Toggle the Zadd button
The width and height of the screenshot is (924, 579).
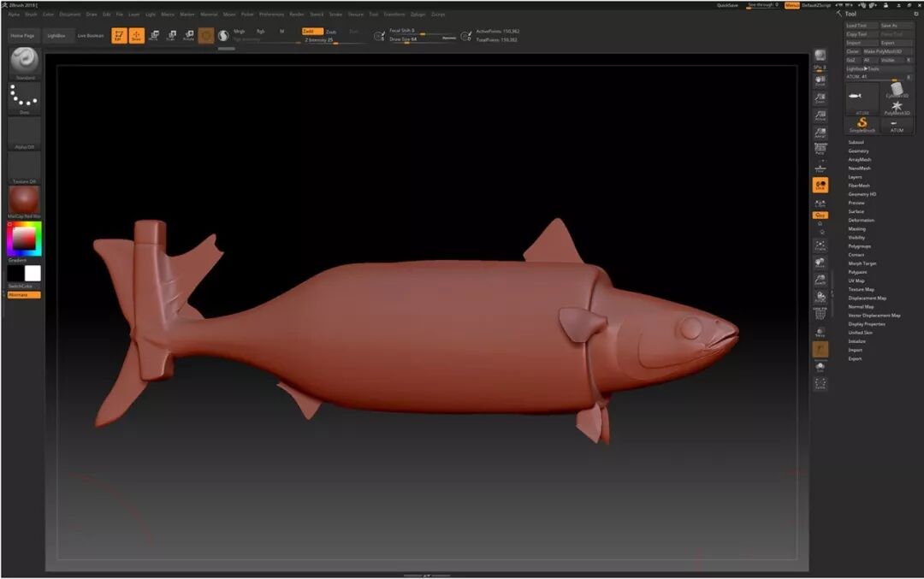coord(311,32)
